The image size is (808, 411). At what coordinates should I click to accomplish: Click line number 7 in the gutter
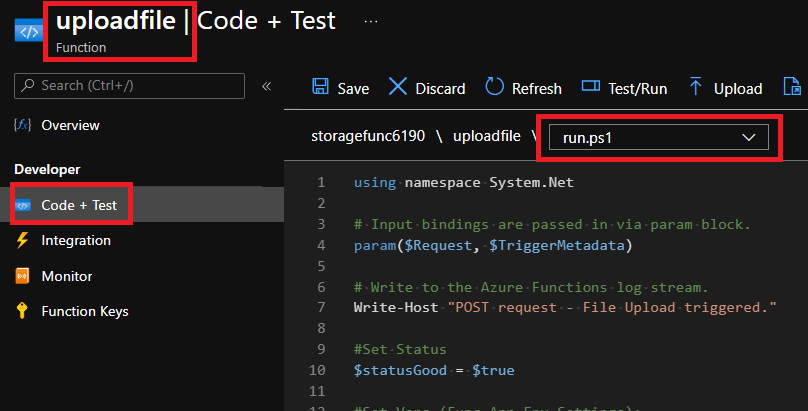[x=321, y=307]
